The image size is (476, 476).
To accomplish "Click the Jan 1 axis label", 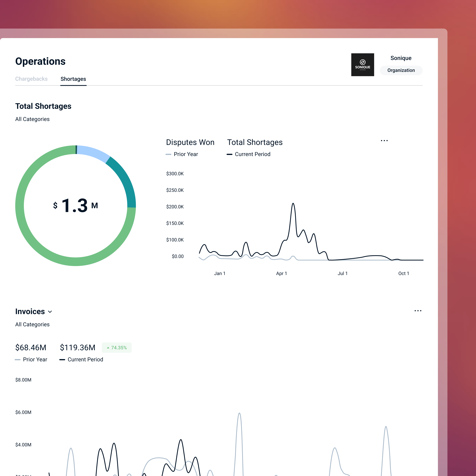I will [x=220, y=273].
